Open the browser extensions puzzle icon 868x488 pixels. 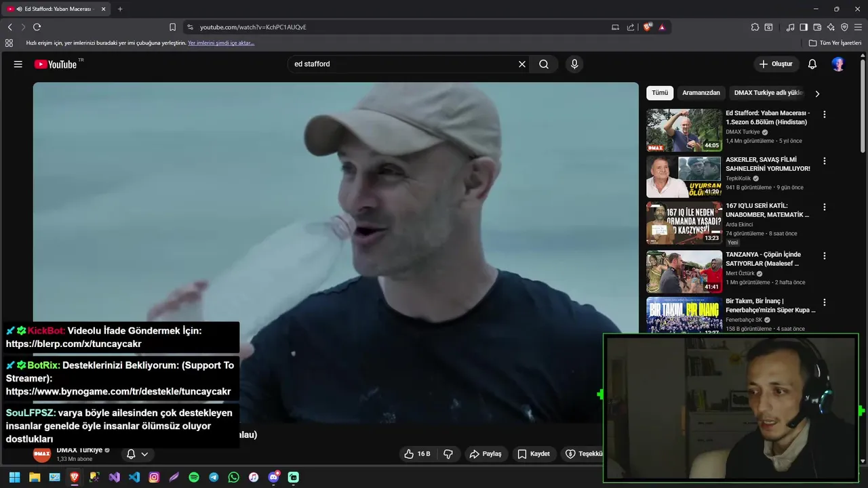pyautogui.click(x=755, y=27)
